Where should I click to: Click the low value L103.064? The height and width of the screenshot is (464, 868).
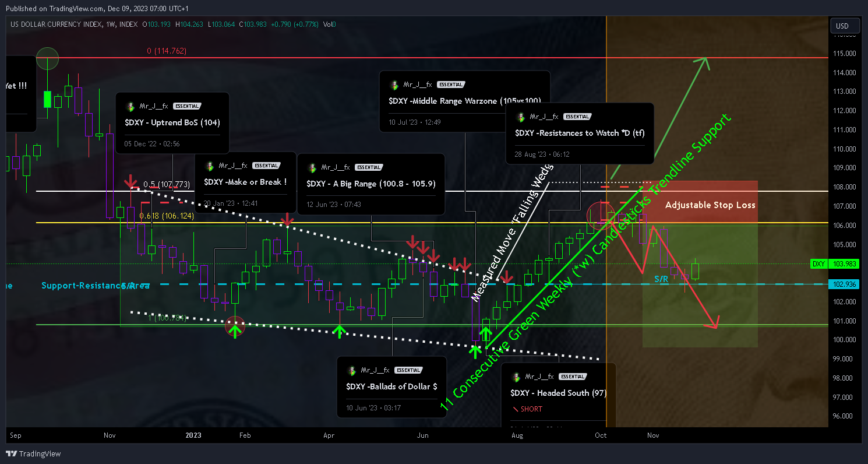pyautogui.click(x=221, y=24)
